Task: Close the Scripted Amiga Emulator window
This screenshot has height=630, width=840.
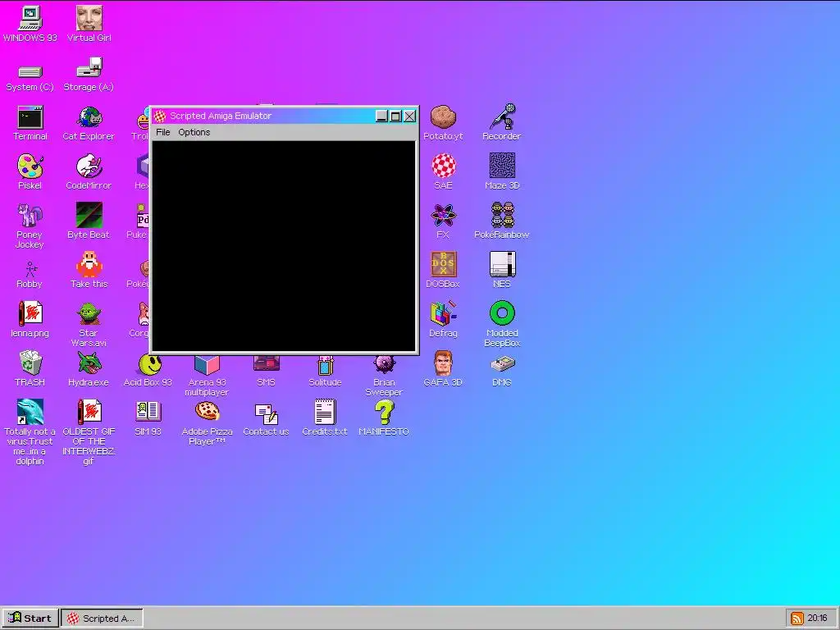Action: point(410,116)
